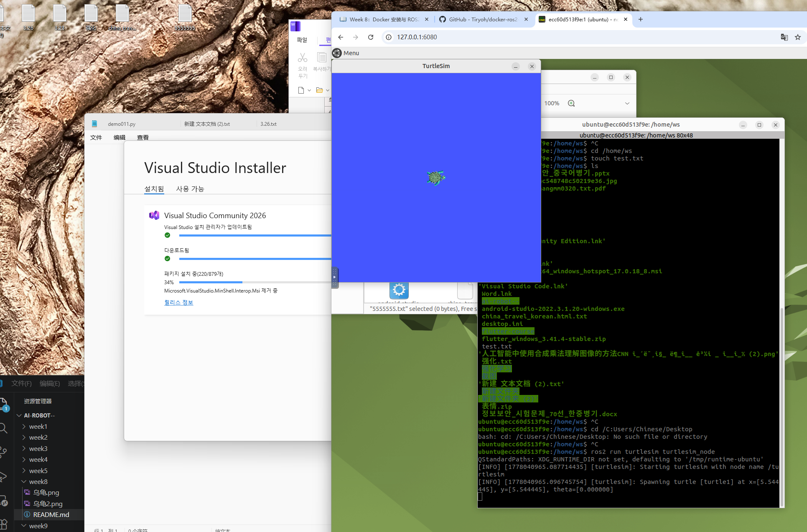Click the Visual Studio Community logo icon
Viewport: 807px width, 532px height.
154,215
